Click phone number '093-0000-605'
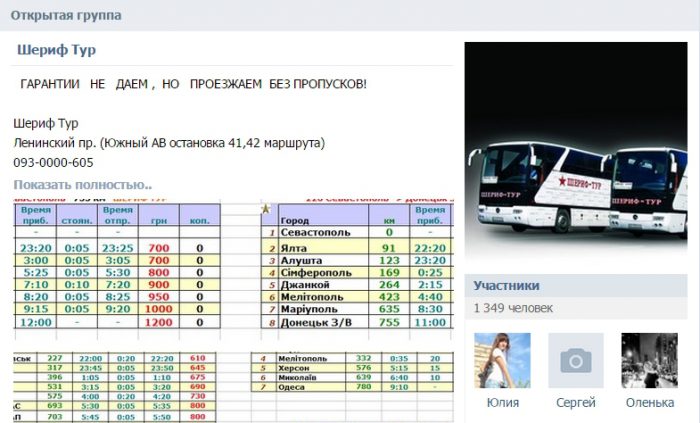This screenshot has width=700, height=423. point(54,162)
